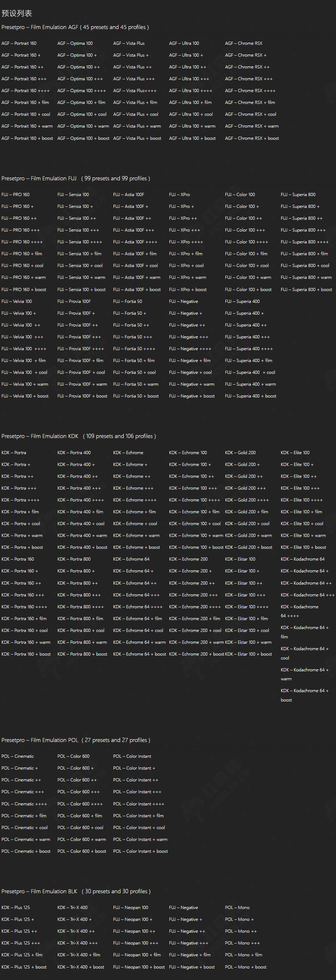Choose 'POL – Color Instant ++++' preset
The height and width of the screenshot is (980, 336).
pos(139,804)
